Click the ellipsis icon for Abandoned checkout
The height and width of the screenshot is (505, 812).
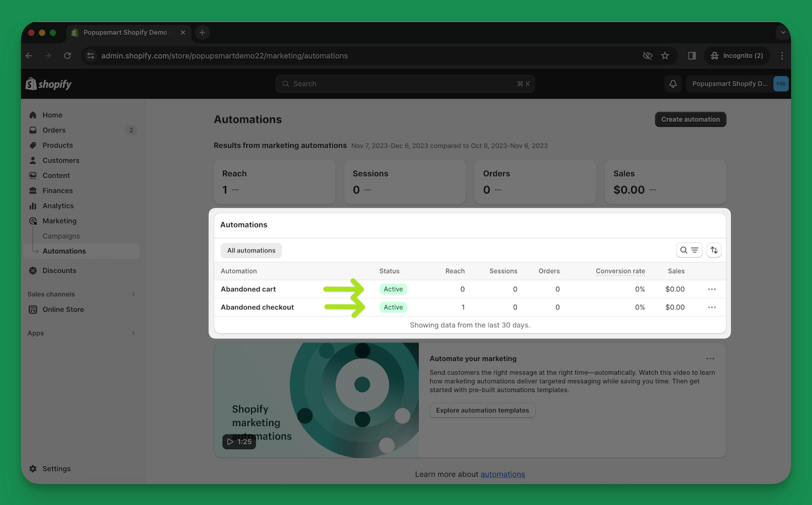(x=712, y=307)
